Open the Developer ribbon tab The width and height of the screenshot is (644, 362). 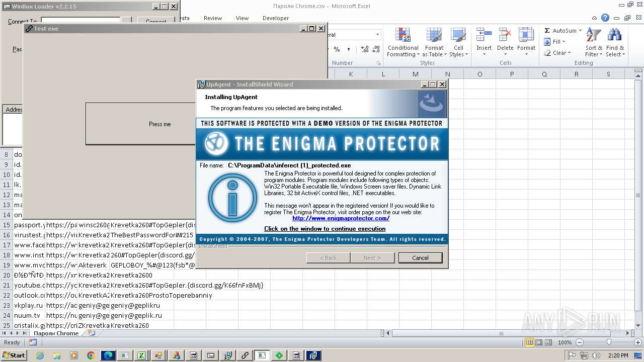tap(276, 18)
